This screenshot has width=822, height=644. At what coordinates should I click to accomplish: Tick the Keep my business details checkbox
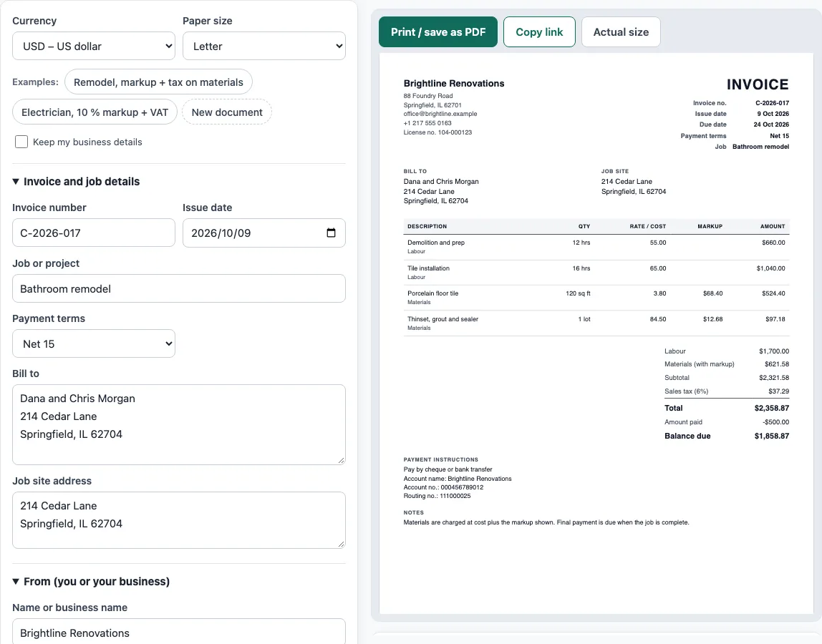point(21,142)
